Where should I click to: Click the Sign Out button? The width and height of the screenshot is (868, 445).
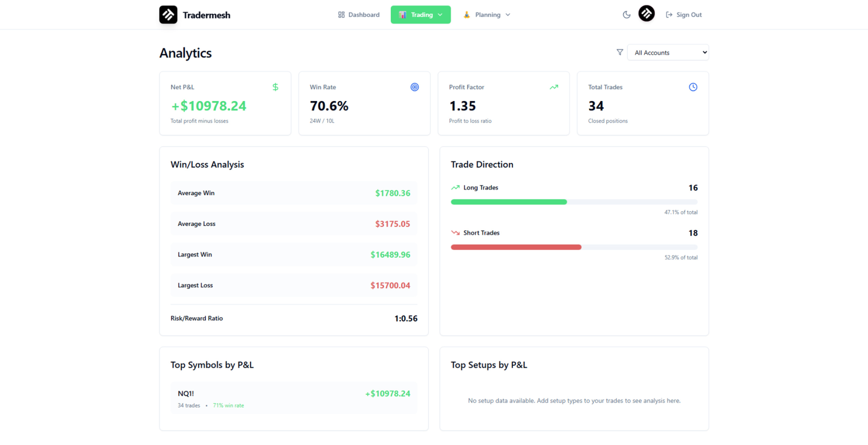684,15
